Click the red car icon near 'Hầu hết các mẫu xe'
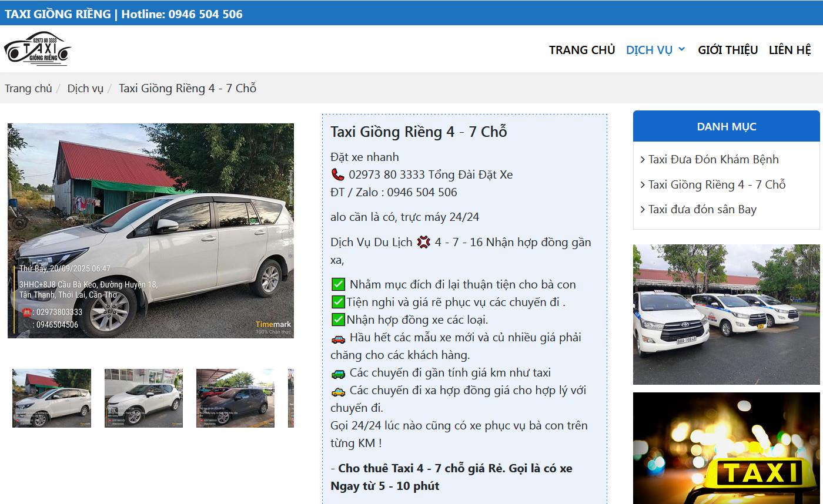Viewport: 823px width, 504px height. (339, 337)
